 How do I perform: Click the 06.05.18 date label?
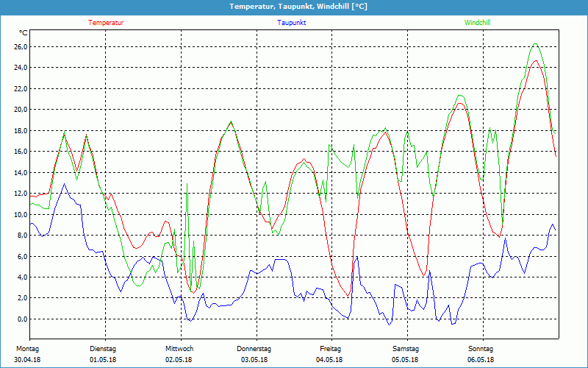coord(481,360)
